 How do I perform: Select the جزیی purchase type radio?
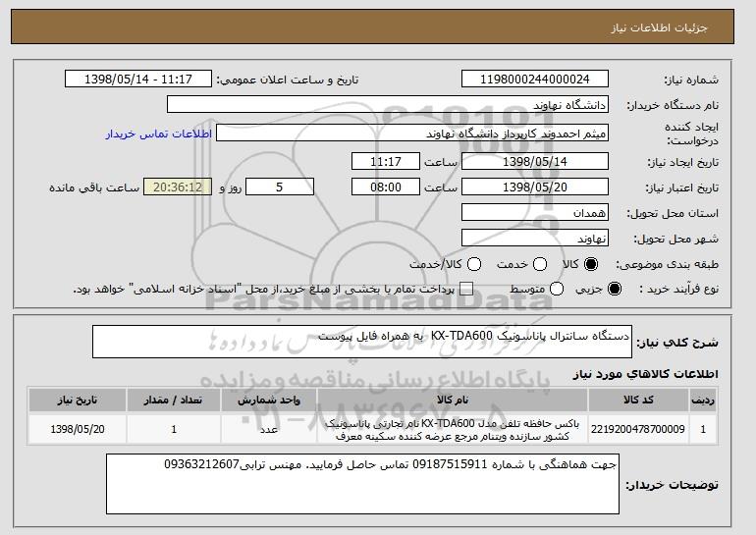coord(615,290)
